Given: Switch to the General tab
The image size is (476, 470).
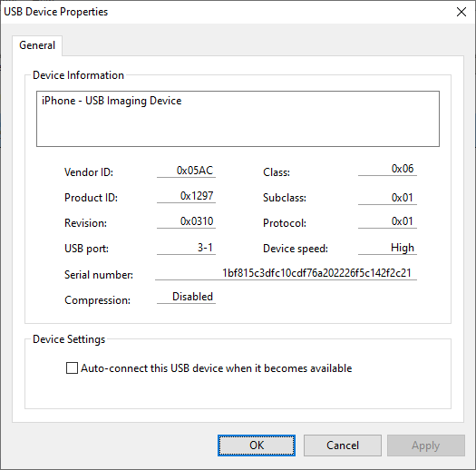Looking at the screenshot, I should (x=37, y=45).
